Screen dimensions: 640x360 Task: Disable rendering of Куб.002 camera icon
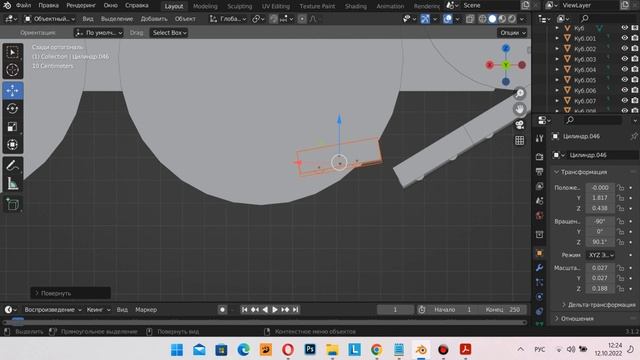(x=635, y=48)
